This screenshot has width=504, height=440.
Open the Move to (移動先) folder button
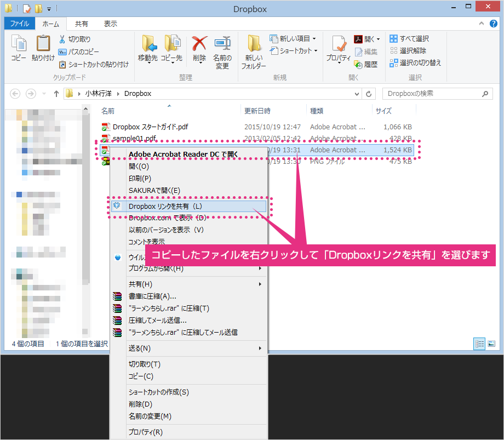pos(148,49)
